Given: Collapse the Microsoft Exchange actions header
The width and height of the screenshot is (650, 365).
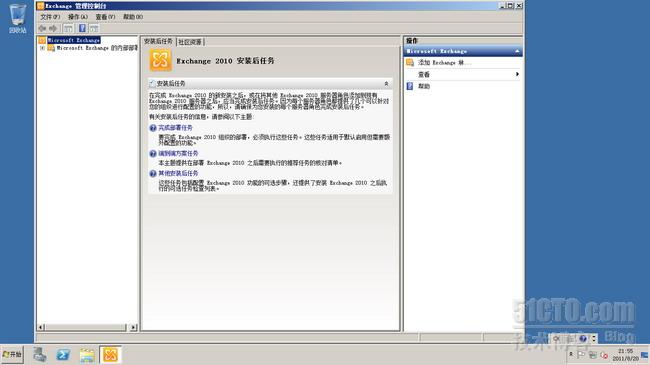Looking at the screenshot, I should [x=517, y=51].
